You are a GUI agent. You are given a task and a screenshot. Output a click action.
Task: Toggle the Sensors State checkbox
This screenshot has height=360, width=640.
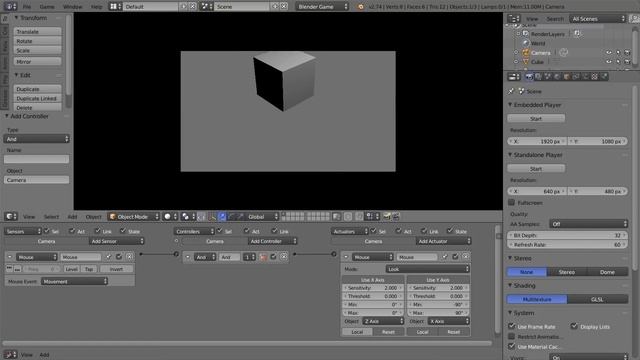pyautogui.click(x=123, y=231)
